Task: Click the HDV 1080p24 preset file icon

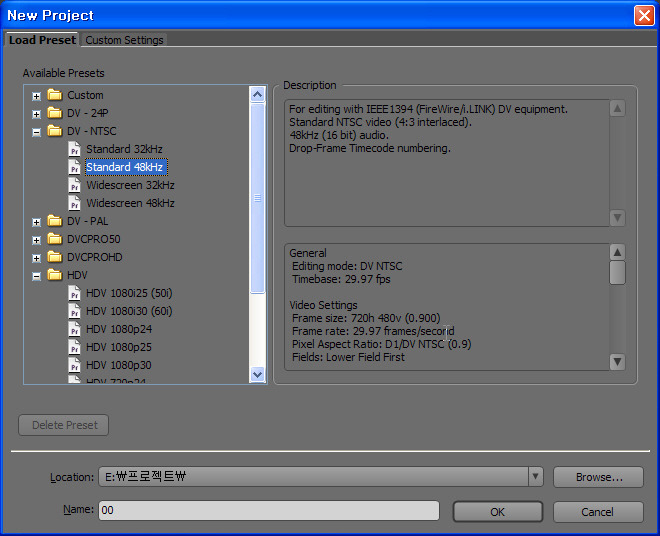Action: [x=75, y=329]
